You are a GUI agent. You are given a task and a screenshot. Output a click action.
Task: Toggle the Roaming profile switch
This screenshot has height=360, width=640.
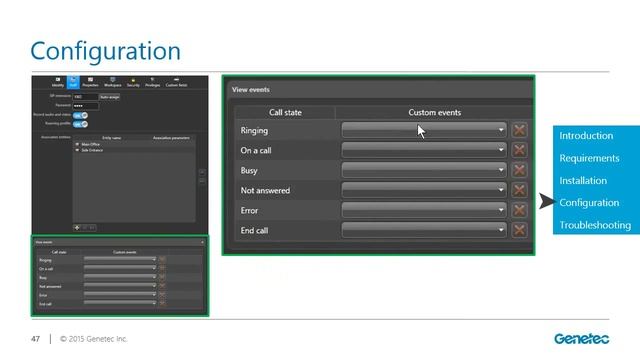tap(80, 124)
